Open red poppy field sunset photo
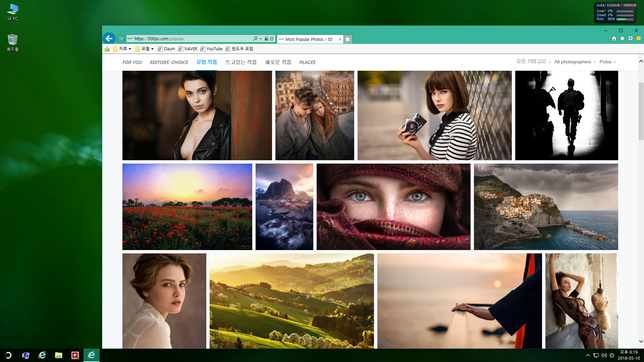Viewport: 644px width, 362px height. point(187,207)
